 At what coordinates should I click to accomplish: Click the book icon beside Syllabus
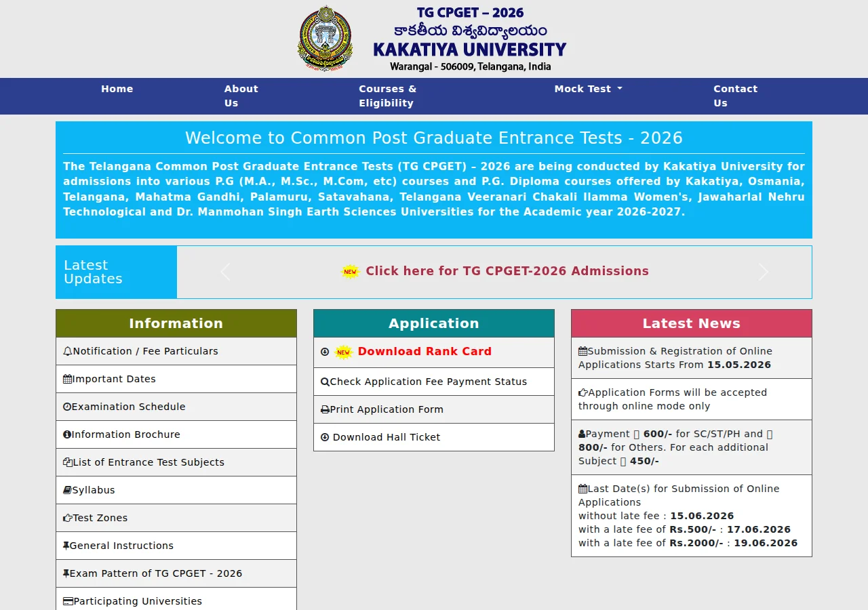(x=67, y=490)
